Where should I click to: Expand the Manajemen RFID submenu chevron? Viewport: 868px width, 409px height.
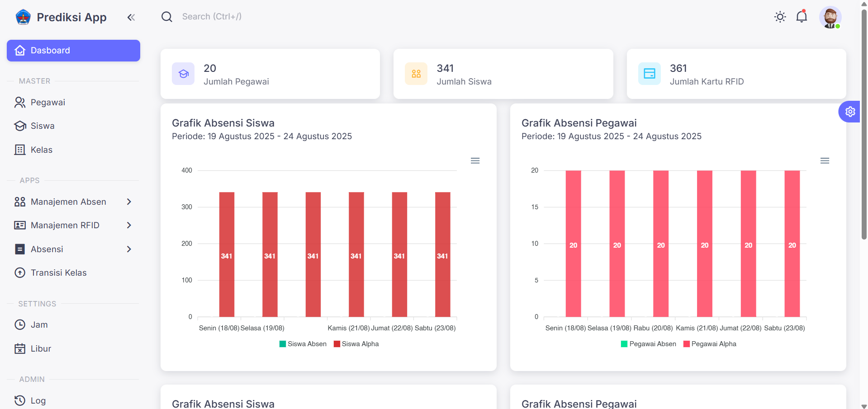(129, 226)
